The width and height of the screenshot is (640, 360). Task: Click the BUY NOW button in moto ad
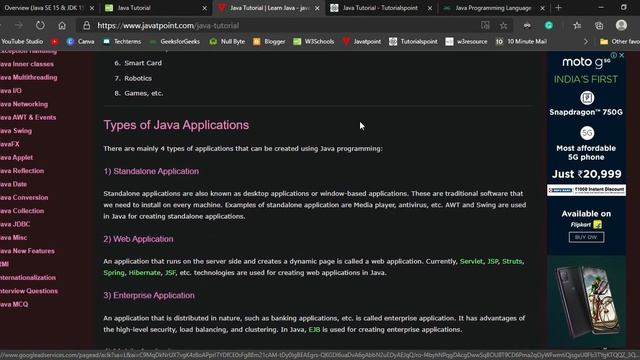click(x=586, y=237)
